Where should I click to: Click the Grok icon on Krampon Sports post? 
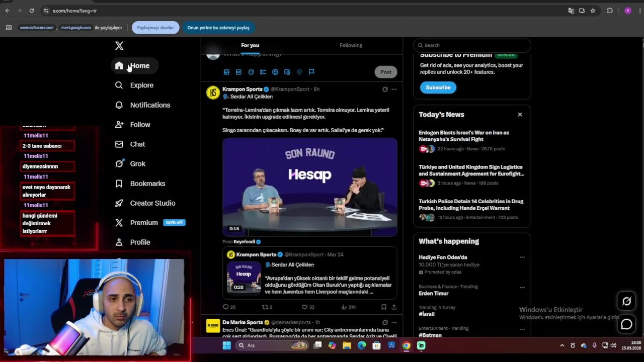(x=385, y=89)
